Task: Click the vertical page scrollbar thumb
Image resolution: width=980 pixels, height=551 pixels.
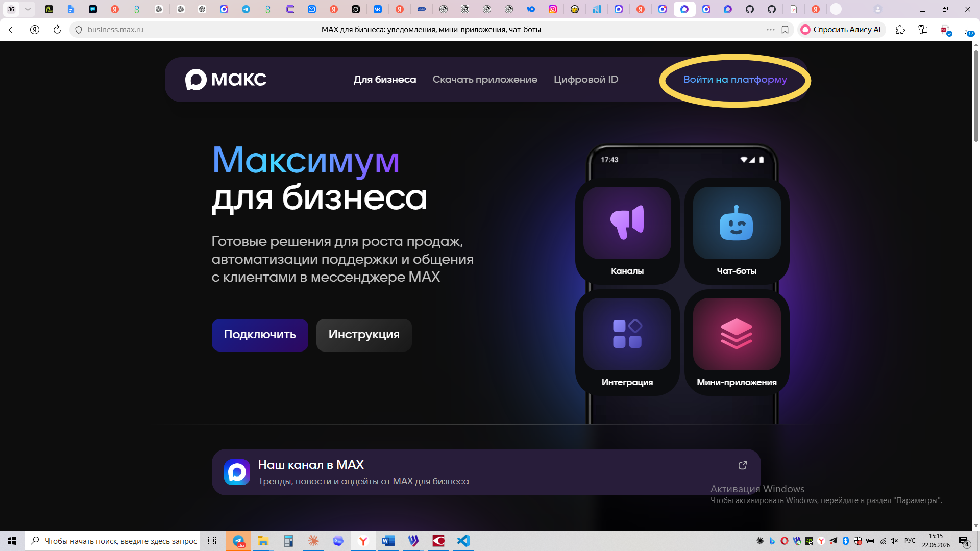Action: click(976, 96)
